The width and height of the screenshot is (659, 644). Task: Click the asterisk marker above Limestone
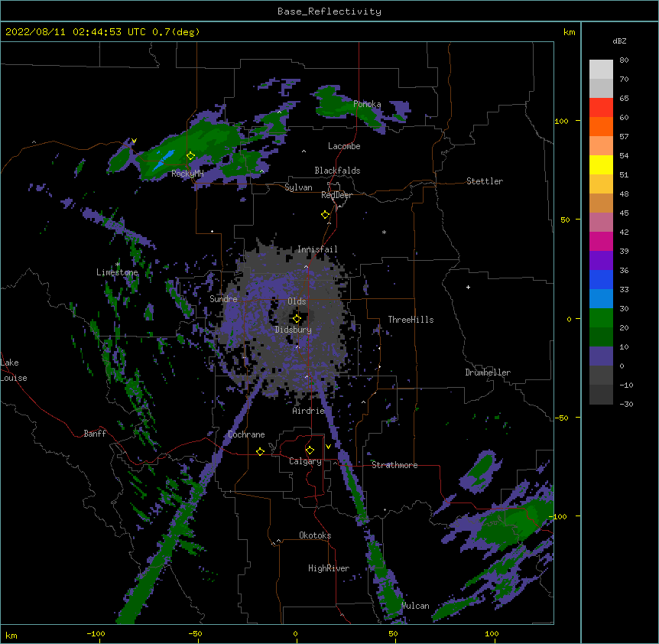[118, 265]
